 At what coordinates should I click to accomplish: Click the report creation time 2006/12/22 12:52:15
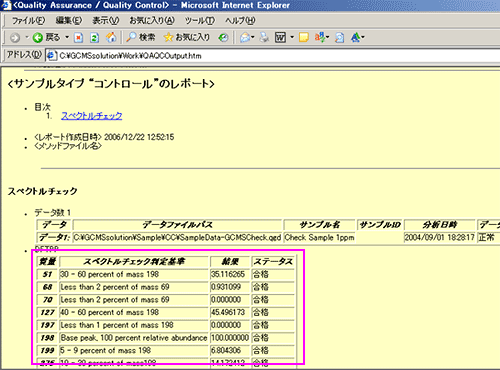click(x=139, y=137)
